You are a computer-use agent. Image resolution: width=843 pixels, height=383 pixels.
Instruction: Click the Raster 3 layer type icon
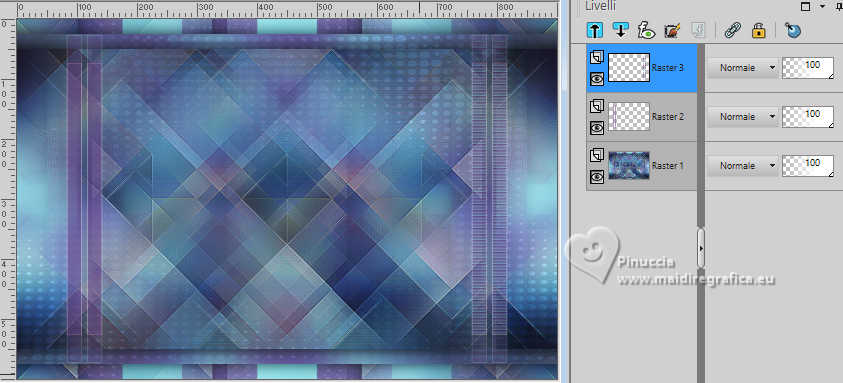pyautogui.click(x=597, y=57)
